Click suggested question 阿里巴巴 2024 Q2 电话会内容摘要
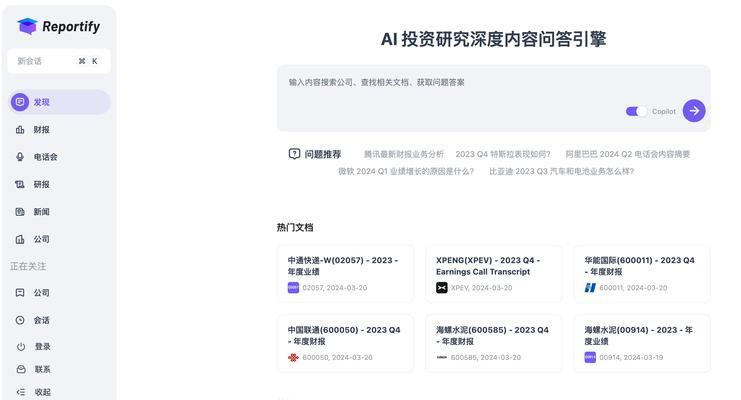This screenshot has width=741, height=400. pyautogui.click(x=628, y=154)
